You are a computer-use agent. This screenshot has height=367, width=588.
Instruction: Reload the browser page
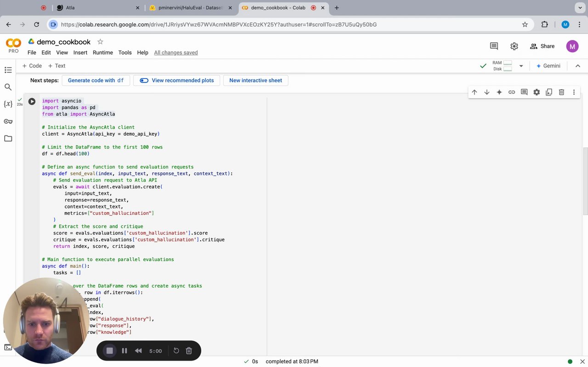point(36,24)
